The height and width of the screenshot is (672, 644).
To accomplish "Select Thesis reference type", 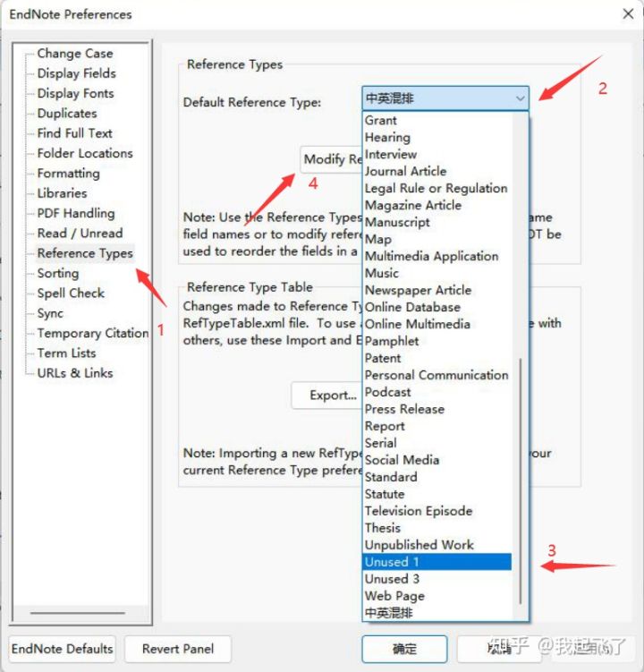I will pos(437,528).
